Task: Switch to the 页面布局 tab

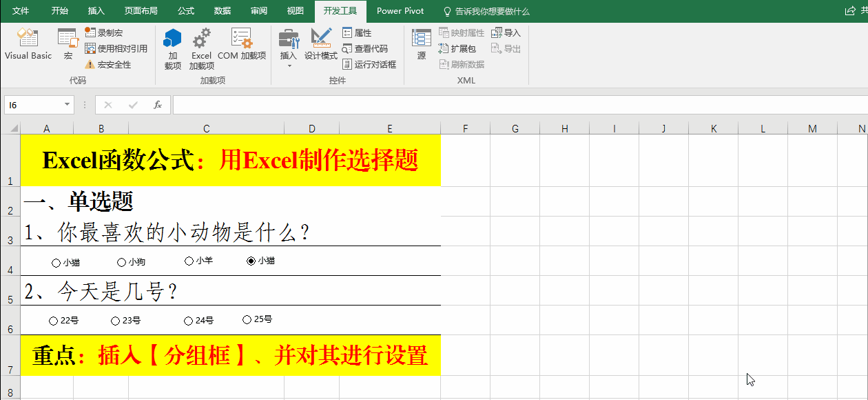Action: click(141, 11)
